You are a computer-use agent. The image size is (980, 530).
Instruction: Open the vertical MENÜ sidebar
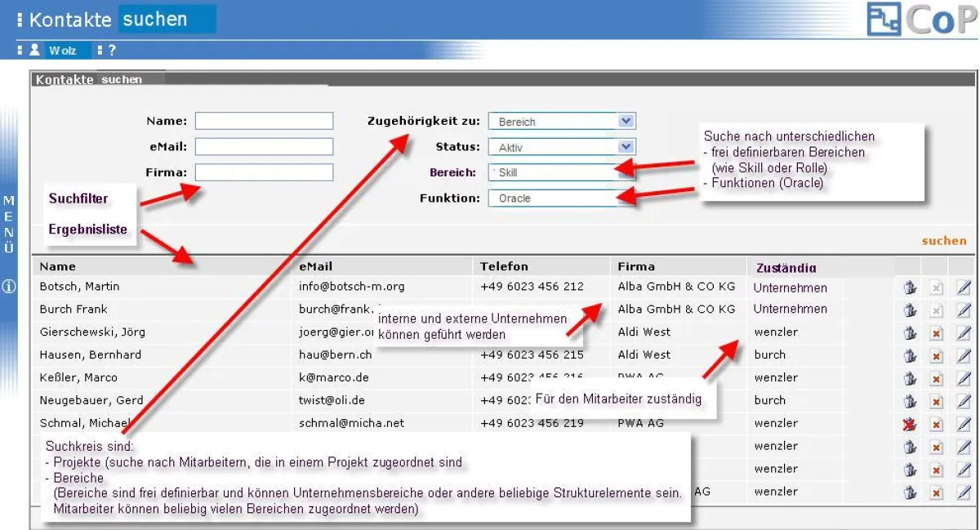9,224
